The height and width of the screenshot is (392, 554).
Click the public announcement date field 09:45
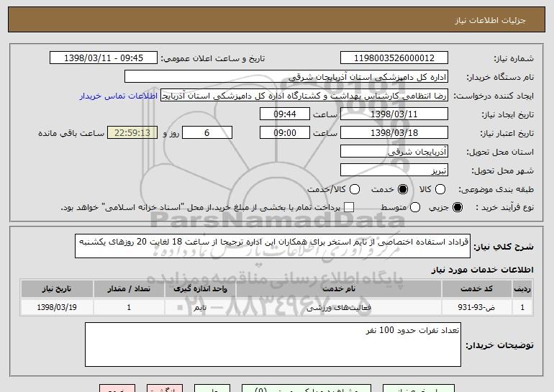(104, 58)
